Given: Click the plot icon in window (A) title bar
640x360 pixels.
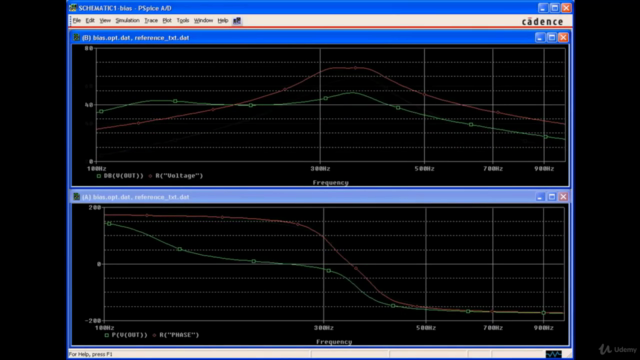Looking at the screenshot, I should 76,197.
